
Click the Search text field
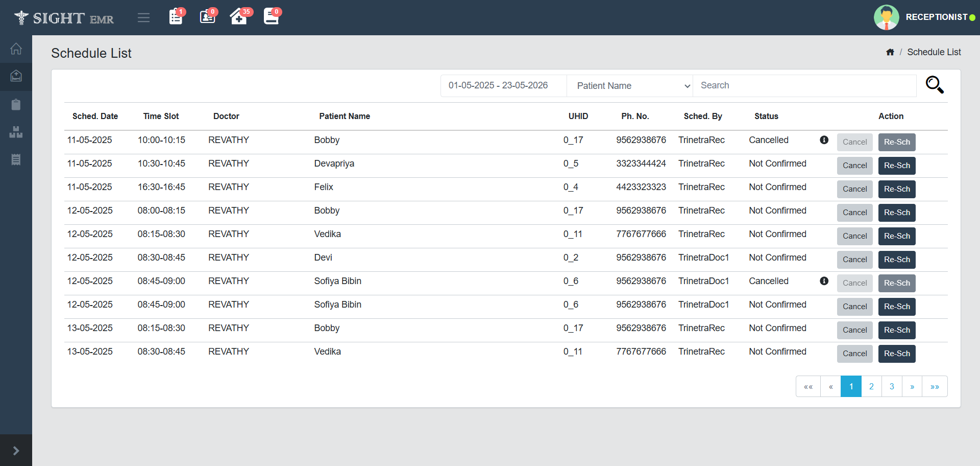[x=804, y=86]
